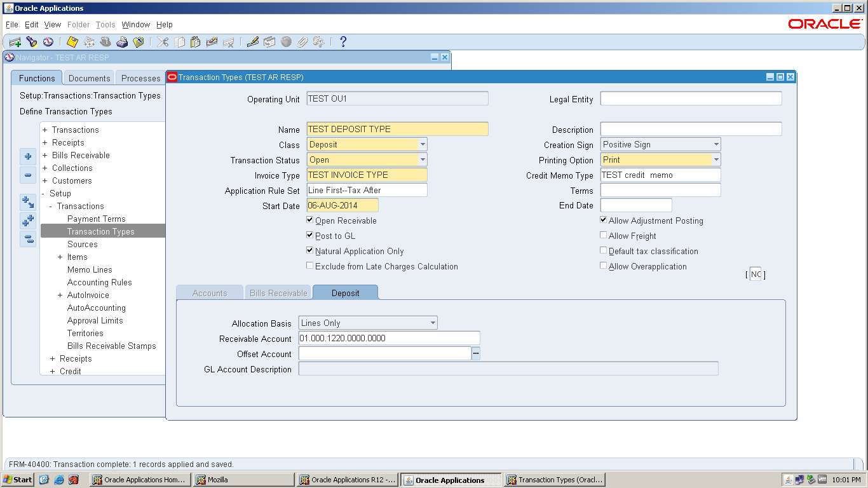868x488 pixels.
Task: Click the Attachments paperclip icon
Action: pyautogui.click(x=302, y=42)
